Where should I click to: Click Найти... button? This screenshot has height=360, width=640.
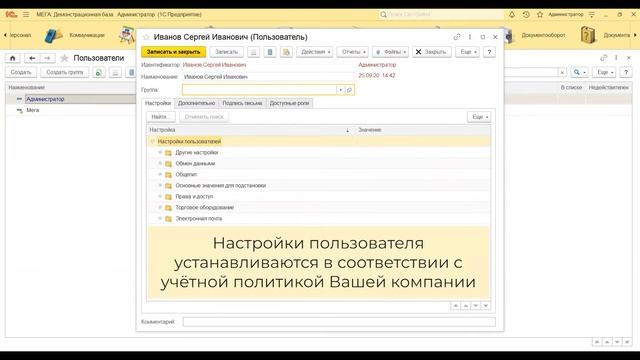click(161, 117)
